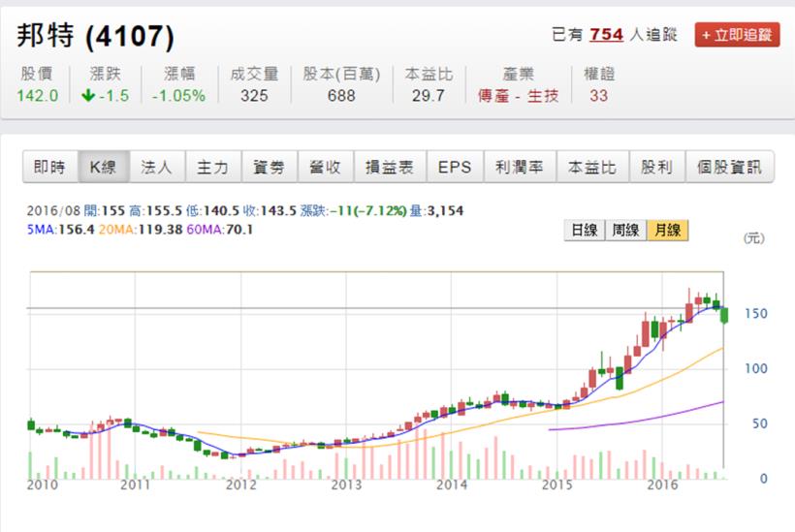This screenshot has height=532, width=795.
Task: Switch chart to 日線 daily view
Action: tap(584, 231)
